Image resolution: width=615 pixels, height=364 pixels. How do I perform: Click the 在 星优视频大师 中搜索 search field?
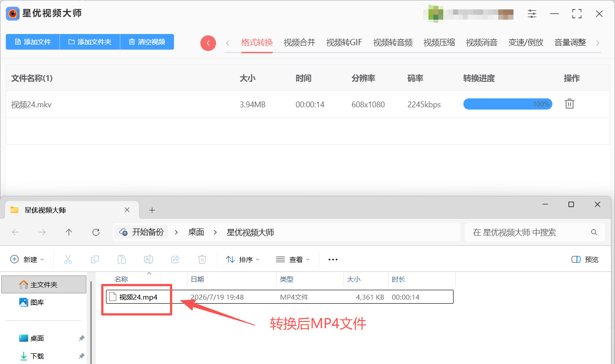(535, 233)
